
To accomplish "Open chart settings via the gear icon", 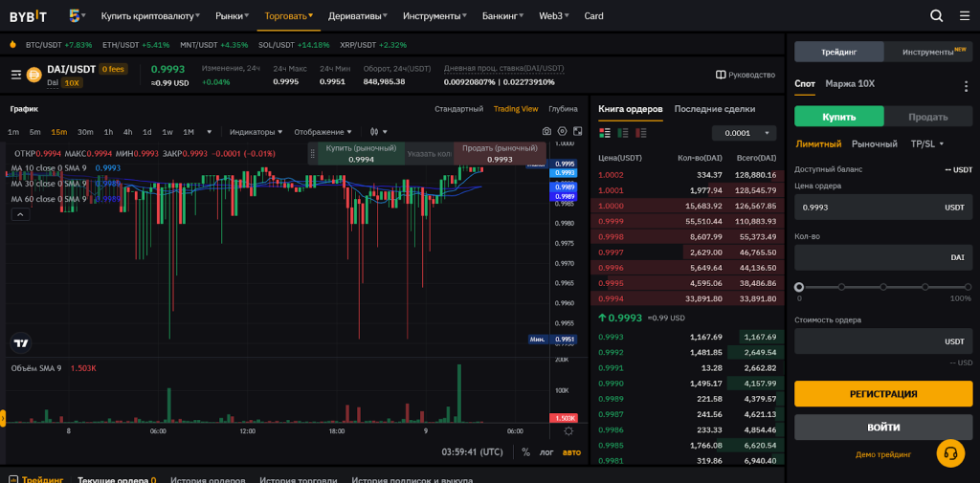I will click(561, 132).
